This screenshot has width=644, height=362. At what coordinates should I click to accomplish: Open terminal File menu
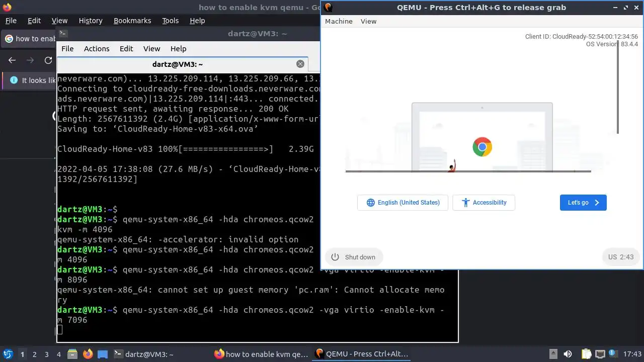[x=67, y=49]
